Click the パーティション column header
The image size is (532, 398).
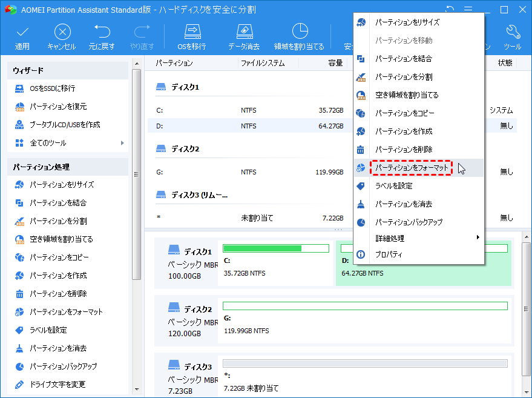[x=174, y=63]
